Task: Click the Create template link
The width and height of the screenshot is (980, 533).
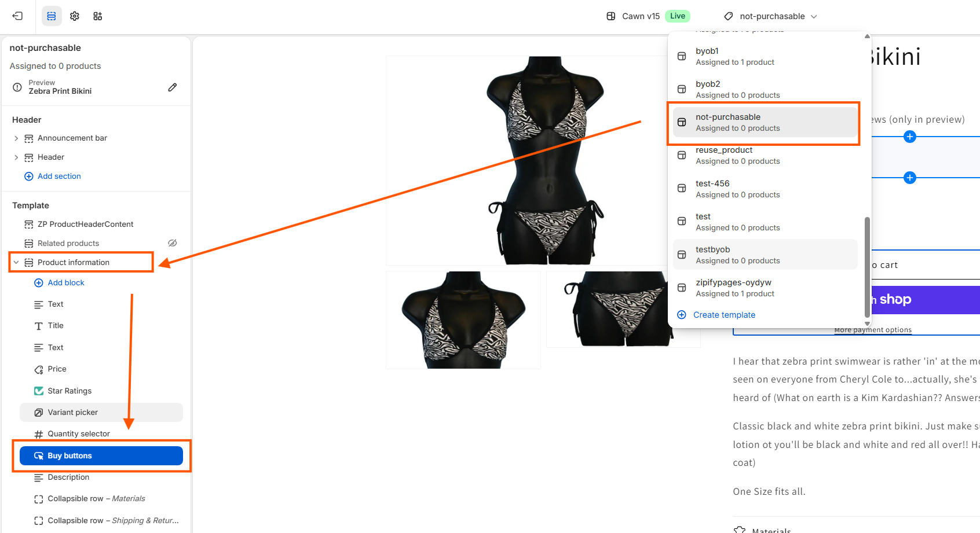Action: point(724,315)
